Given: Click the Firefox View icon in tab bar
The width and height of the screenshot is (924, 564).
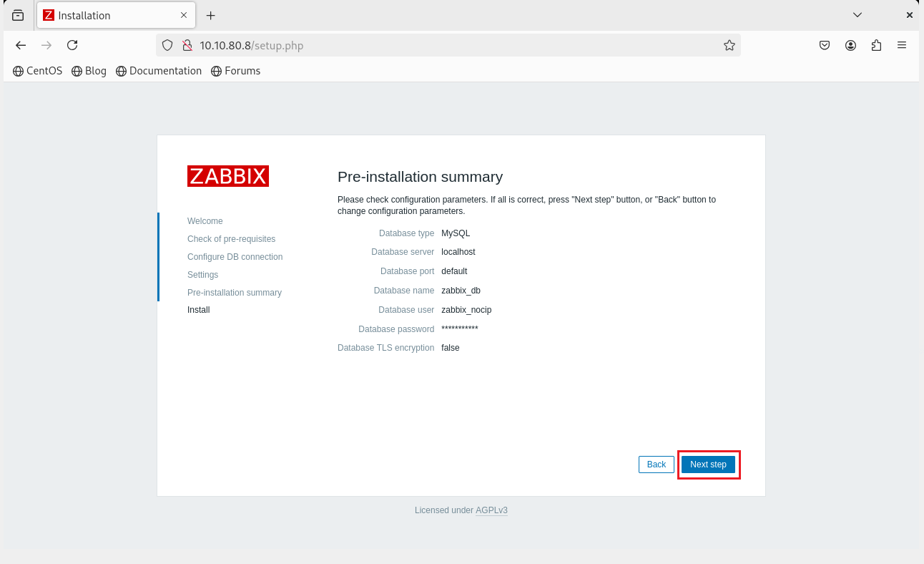Looking at the screenshot, I should coord(18,15).
